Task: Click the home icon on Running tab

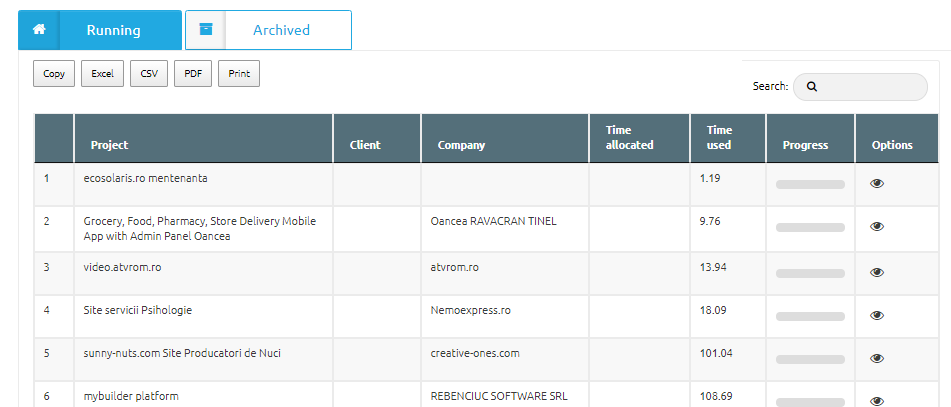Action: pyautogui.click(x=39, y=29)
